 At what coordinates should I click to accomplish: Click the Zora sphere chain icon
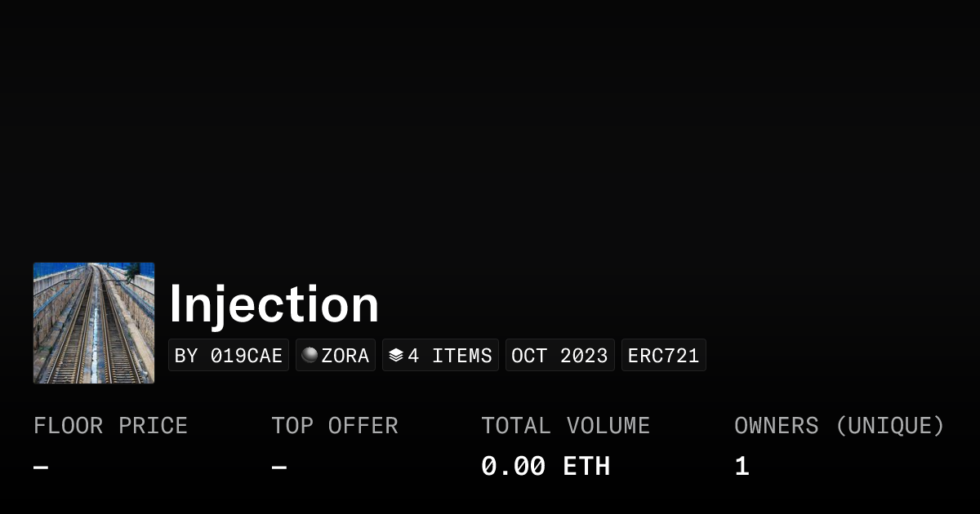[x=310, y=355]
